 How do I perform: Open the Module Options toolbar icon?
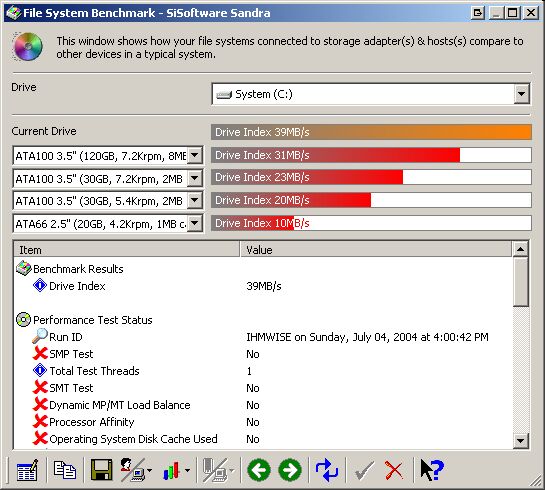pyautogui.click(x=27, y=470)
